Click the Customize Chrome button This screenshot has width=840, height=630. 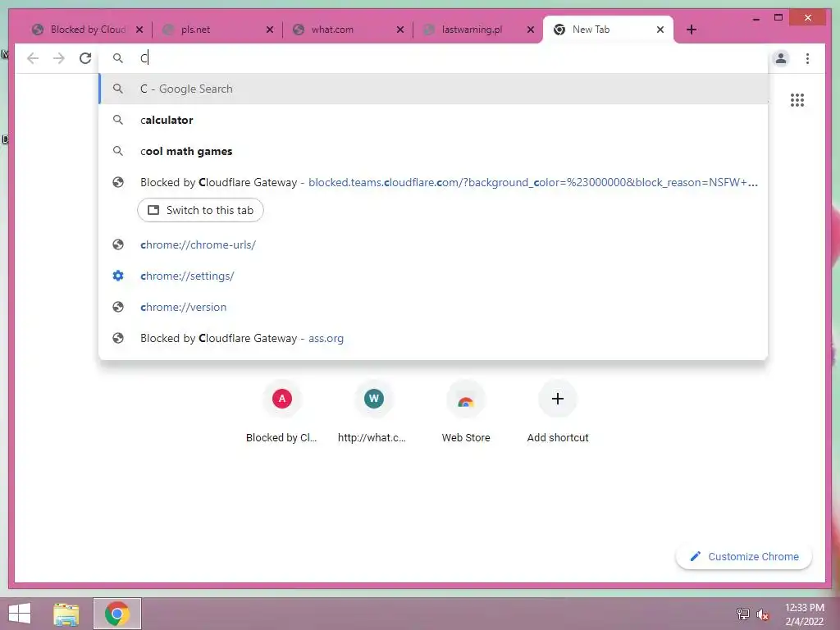743,557
